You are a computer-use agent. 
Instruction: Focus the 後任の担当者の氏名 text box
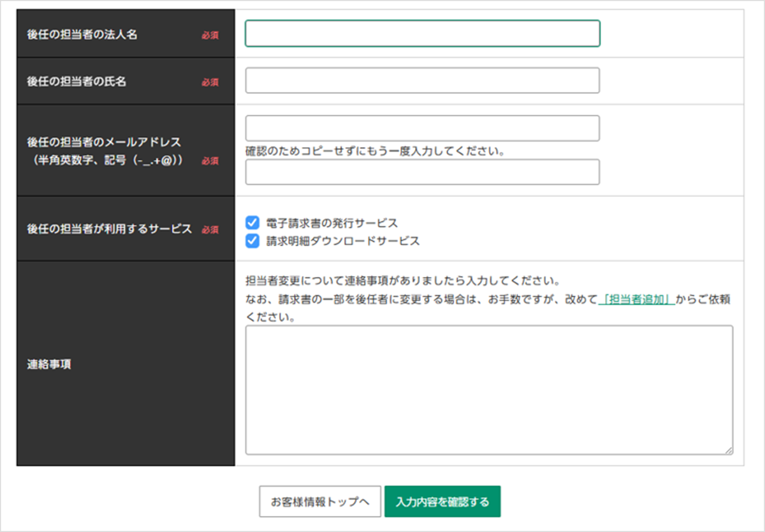[422, 81]
